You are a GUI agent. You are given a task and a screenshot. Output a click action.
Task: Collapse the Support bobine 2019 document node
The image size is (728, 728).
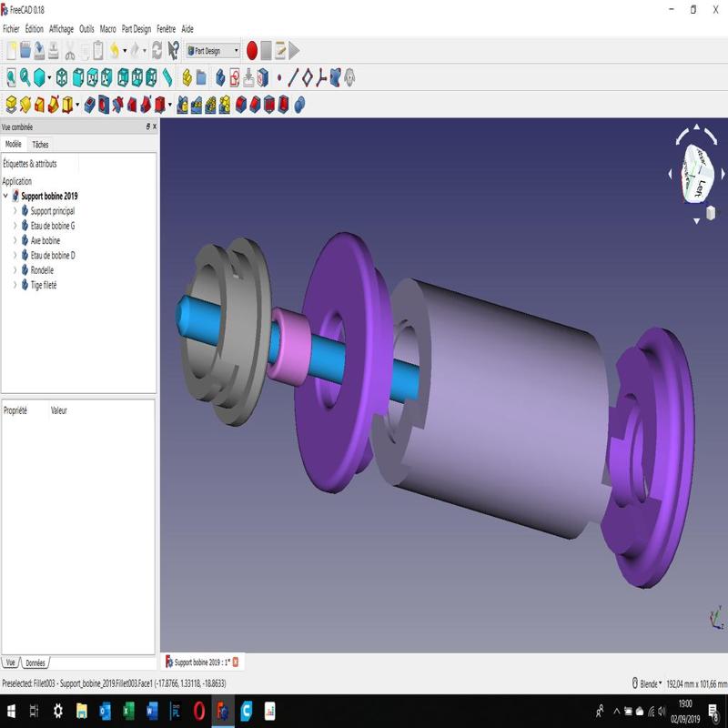coord(6,196)
